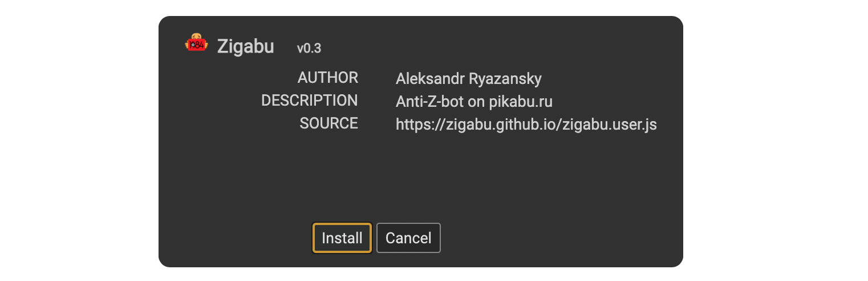Select the Zigabu script title
The height and width of the screenshot is (281, 868).
(x=246, y=46)
